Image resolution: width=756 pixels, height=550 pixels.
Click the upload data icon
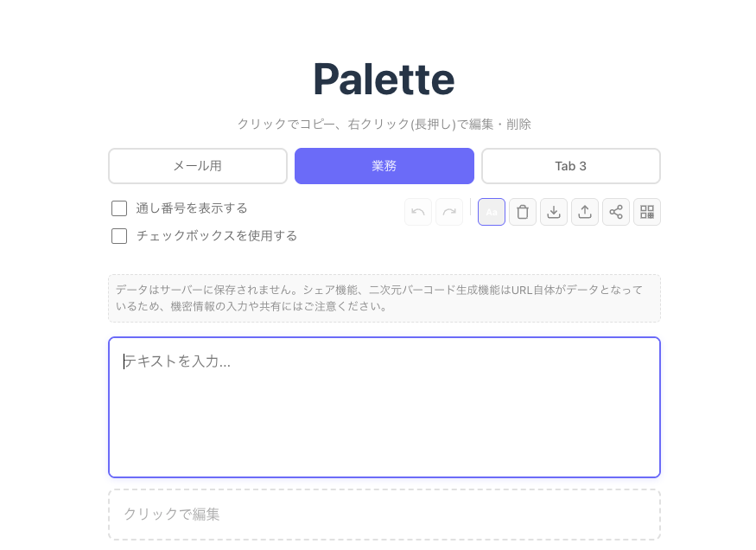point(585,212)
